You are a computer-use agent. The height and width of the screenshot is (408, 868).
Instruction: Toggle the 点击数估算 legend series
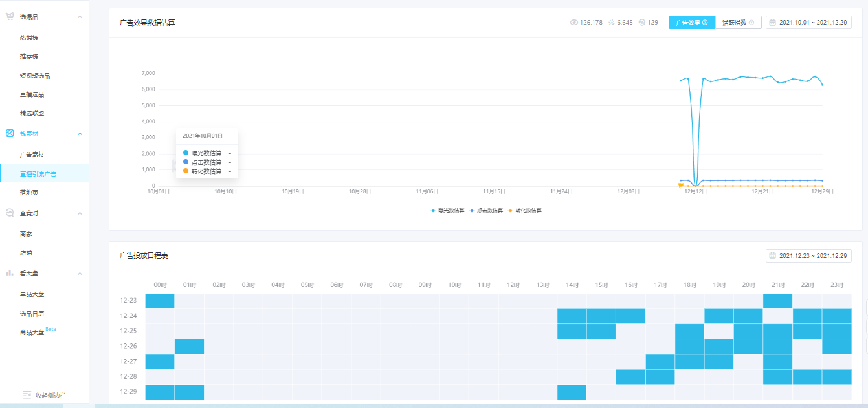click(486, 211)
